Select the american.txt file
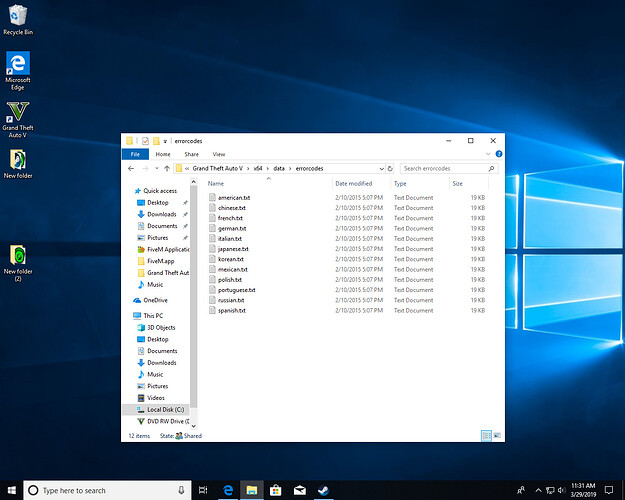Viewport: 625px width, 500px height. (x=229, y=198)
